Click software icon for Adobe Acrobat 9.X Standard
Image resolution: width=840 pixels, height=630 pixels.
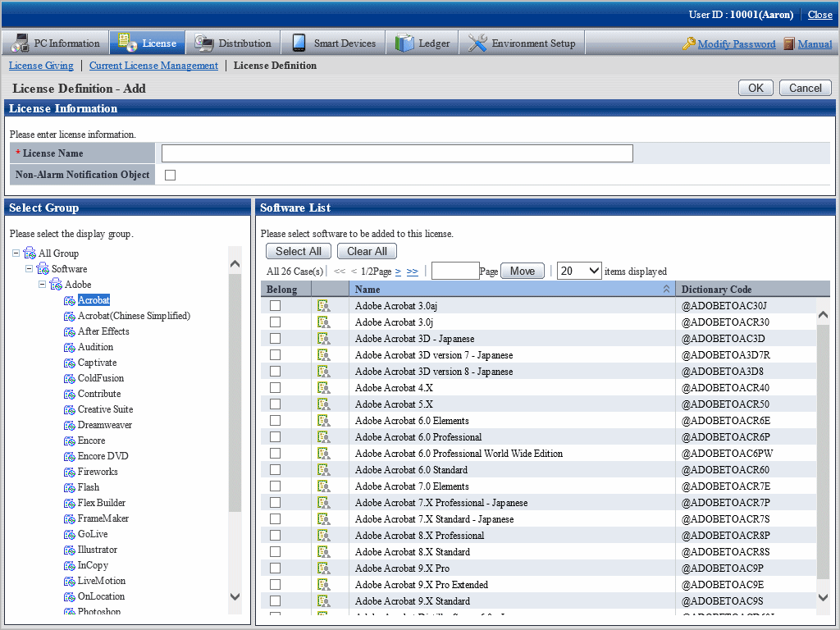pos(323,601)
